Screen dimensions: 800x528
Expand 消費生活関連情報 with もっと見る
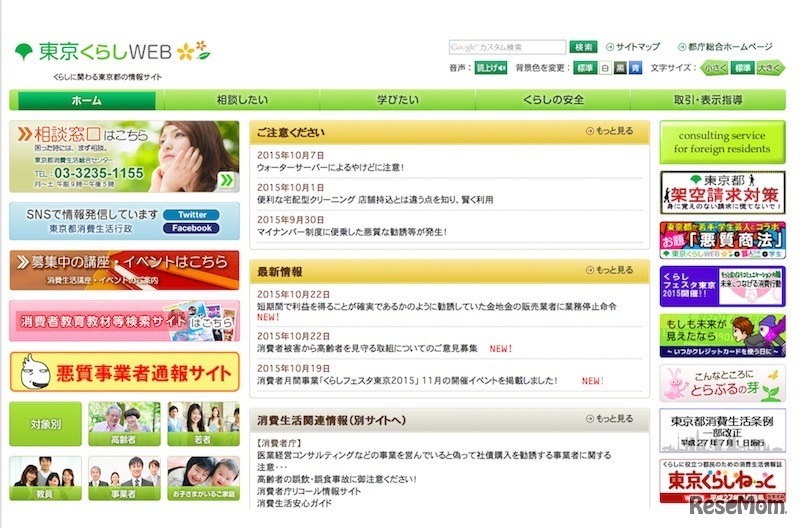click(610, 419)
